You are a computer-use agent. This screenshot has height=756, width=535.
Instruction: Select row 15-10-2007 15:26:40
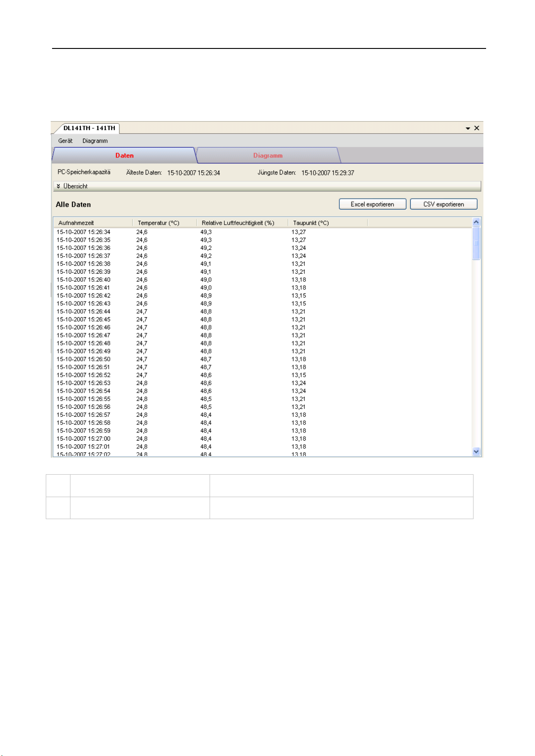pyautogui.click(x=263, y=280)
